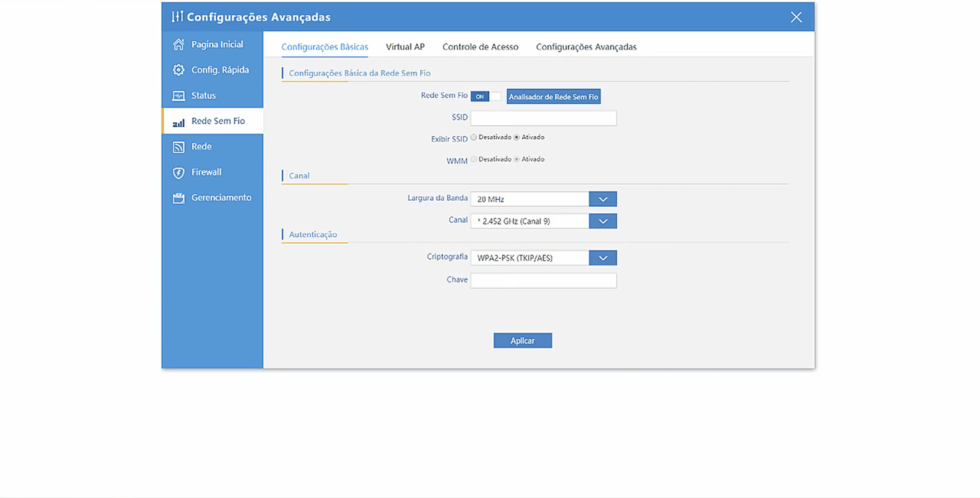Switch to the Virtual AP tab
Image resolution: width=980 pixels, height=498 pixels.
point(405,47)
